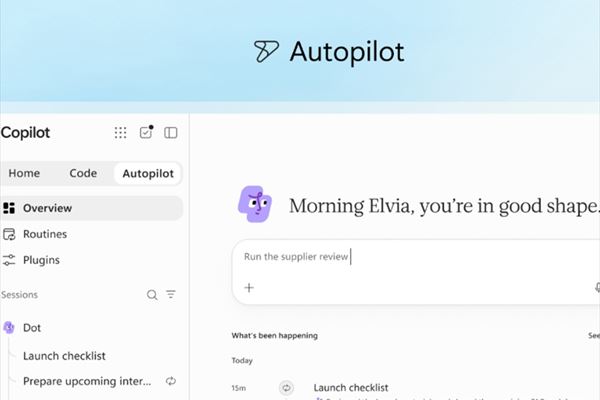Click the Plugins sliders icon
The image size is (600, 400).
(9, 260)
